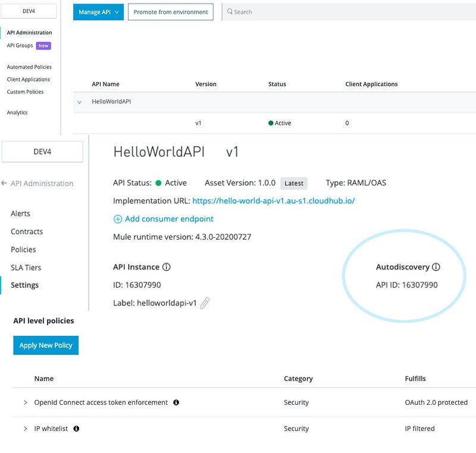Screen dimensions: 476x453
Task: Click the magnifier icon in search bar
Action: point(230,12)
